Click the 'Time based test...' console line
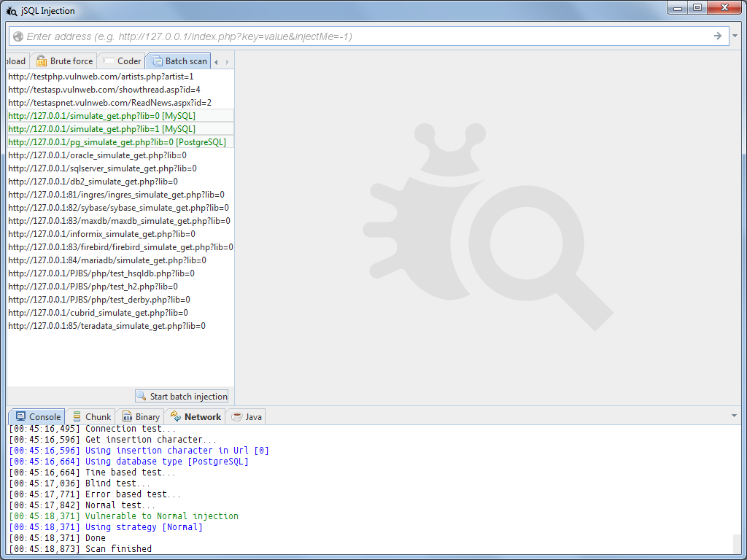747x560 pixels. click(x=93, y=472)
